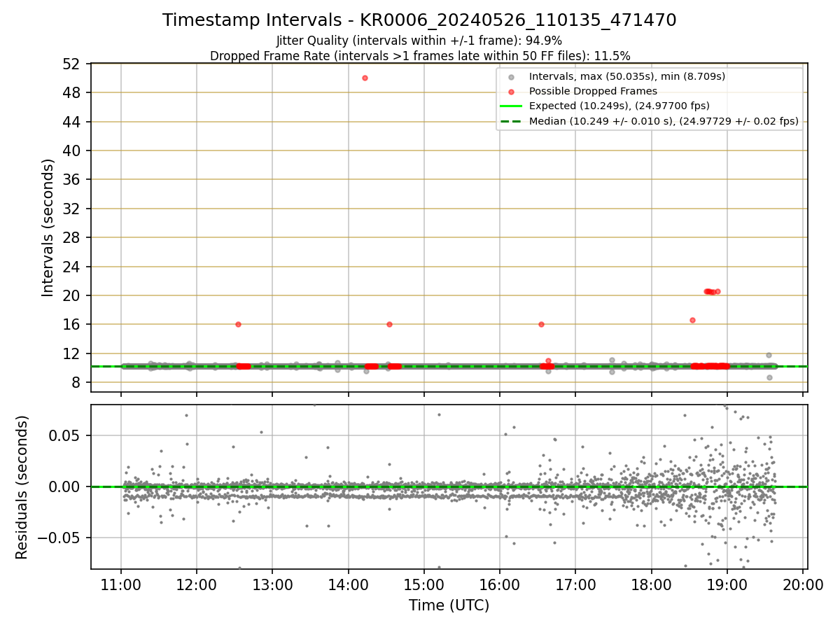The height and width of the screenshot is (630, 840).
Task: Click the 'Residuals (seconds)' y-axis label
Action: pyautogui.click(x=22, y=486)
